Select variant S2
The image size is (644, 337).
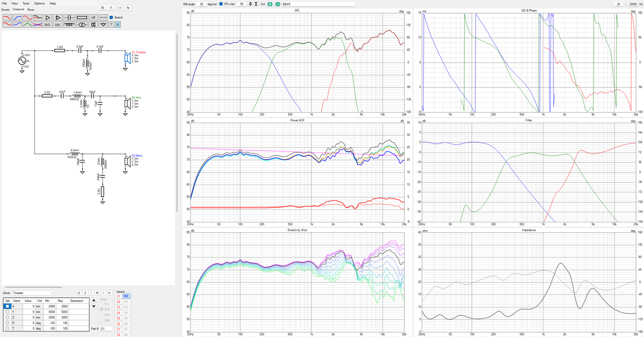119,302
